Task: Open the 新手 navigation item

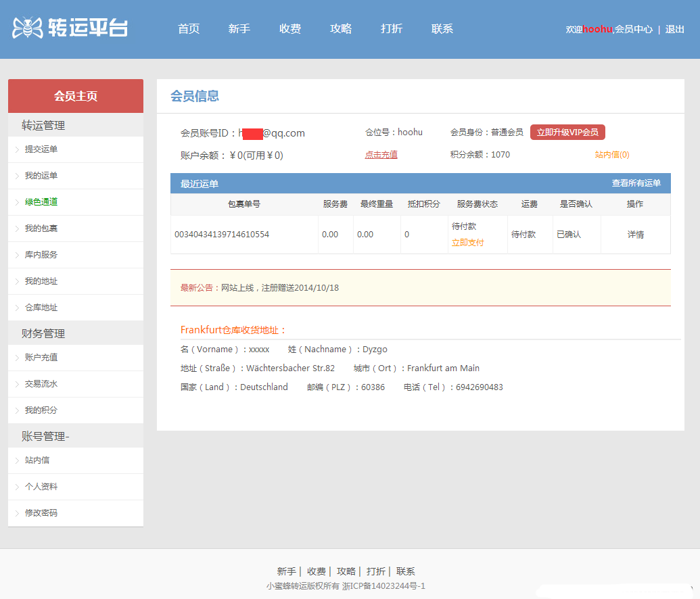Action: point(239,29)
